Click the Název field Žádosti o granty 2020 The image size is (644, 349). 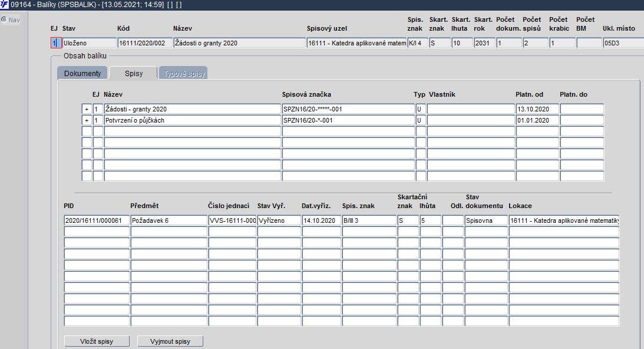coord(239,43)
